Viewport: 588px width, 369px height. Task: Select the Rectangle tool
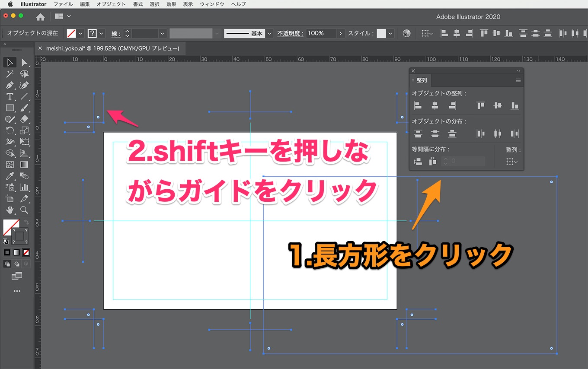10,108
